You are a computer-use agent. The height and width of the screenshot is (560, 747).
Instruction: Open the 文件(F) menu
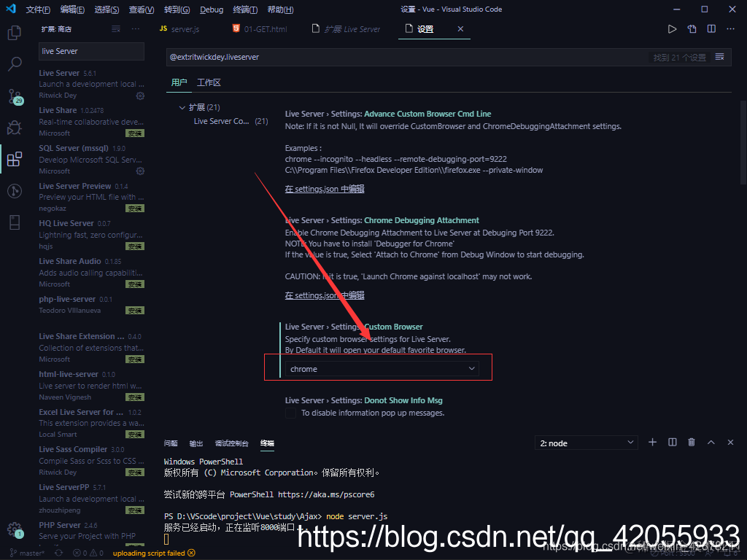pos(38,9)
